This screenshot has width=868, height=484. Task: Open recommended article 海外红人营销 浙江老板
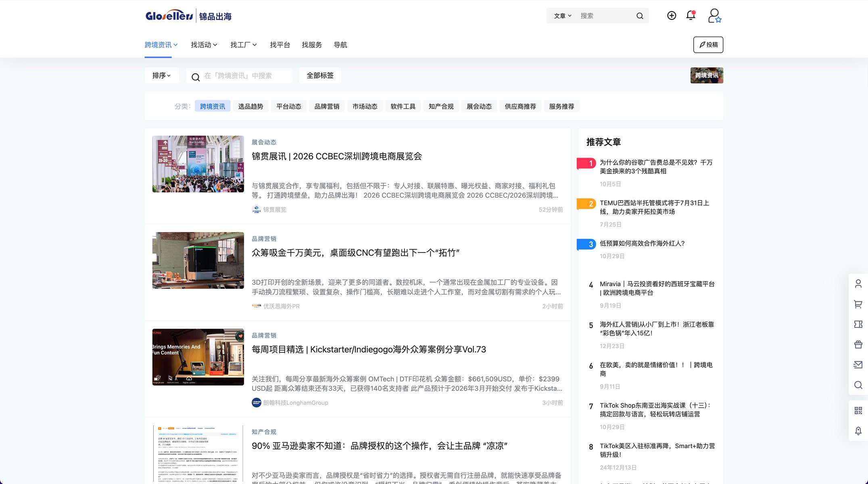coord(657,329)
